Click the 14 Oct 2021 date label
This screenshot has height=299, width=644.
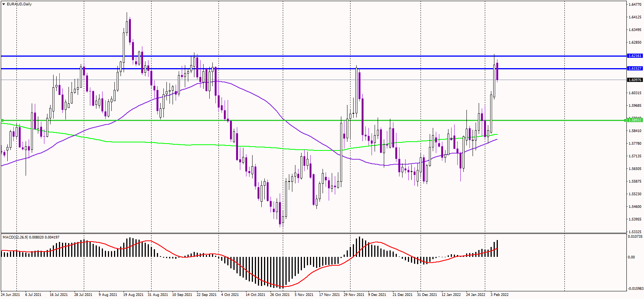coord(256,295)
